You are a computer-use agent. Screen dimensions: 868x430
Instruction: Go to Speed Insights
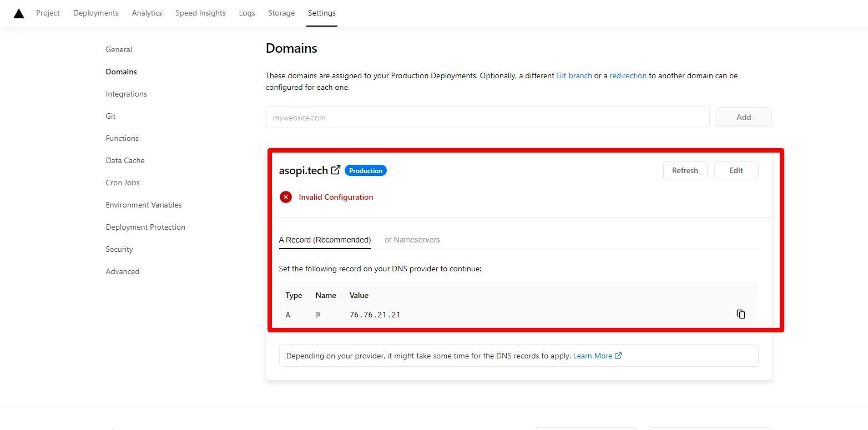tap(200, 13)
